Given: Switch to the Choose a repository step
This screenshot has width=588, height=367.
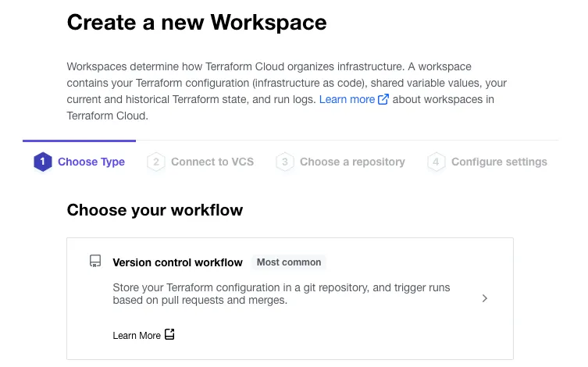Looking at the screenshot, I should click(x=352, y=162).
